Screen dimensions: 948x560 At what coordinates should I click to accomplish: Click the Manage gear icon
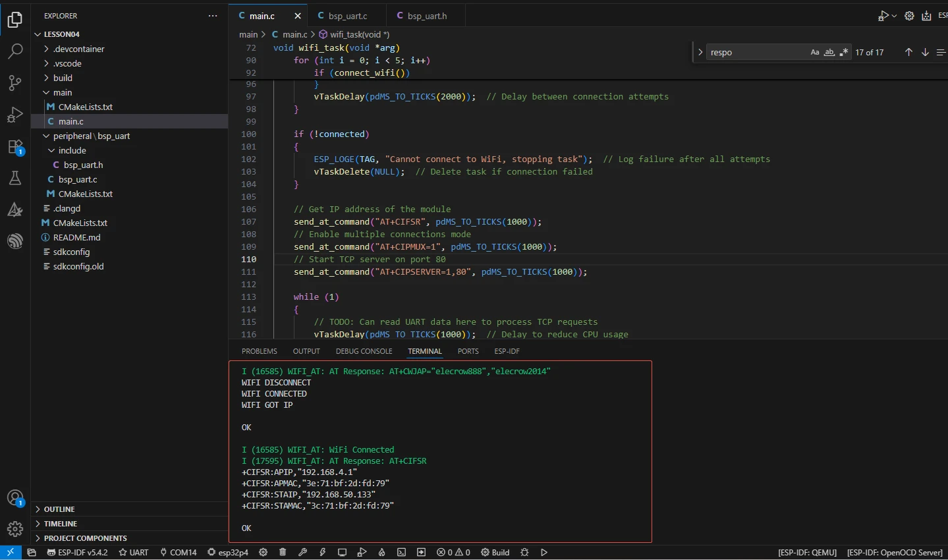coord(15,528)
